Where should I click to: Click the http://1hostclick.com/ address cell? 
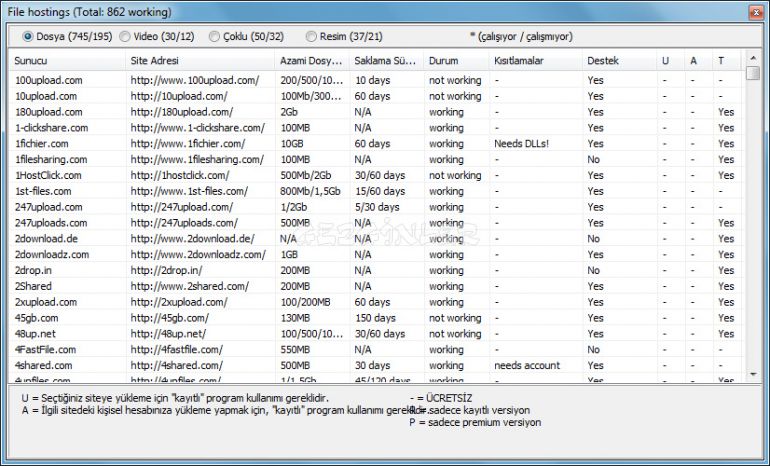pos(180,175)
